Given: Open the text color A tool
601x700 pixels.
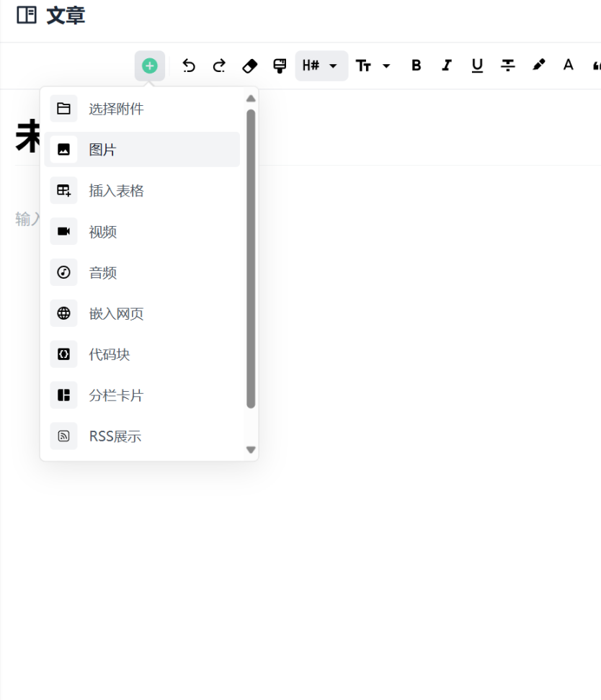Looking at the screenshot, I should [x=568, y=66].
